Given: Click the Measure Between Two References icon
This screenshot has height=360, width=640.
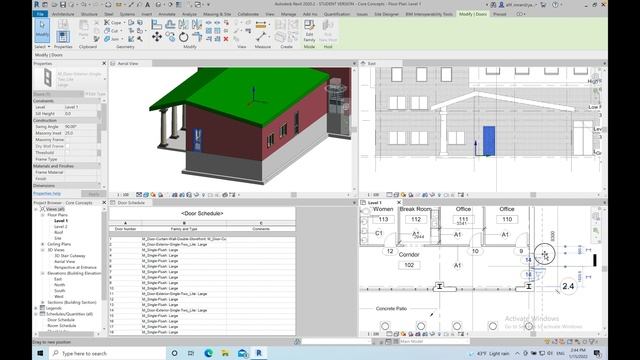Looking at the screenshot, I should click(261, 37).
